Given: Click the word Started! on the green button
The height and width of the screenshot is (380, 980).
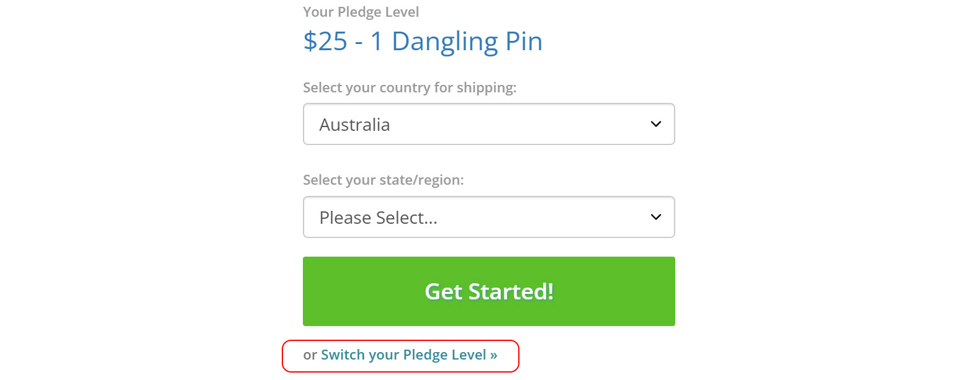Looking at the screenshot, I should pos(511,291).
